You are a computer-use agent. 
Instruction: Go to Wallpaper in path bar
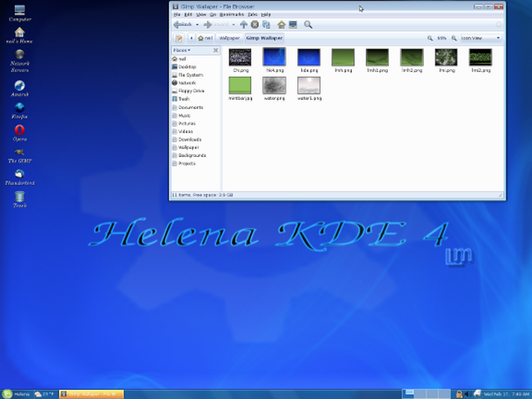pyautogui.click(x=229, y=38)
